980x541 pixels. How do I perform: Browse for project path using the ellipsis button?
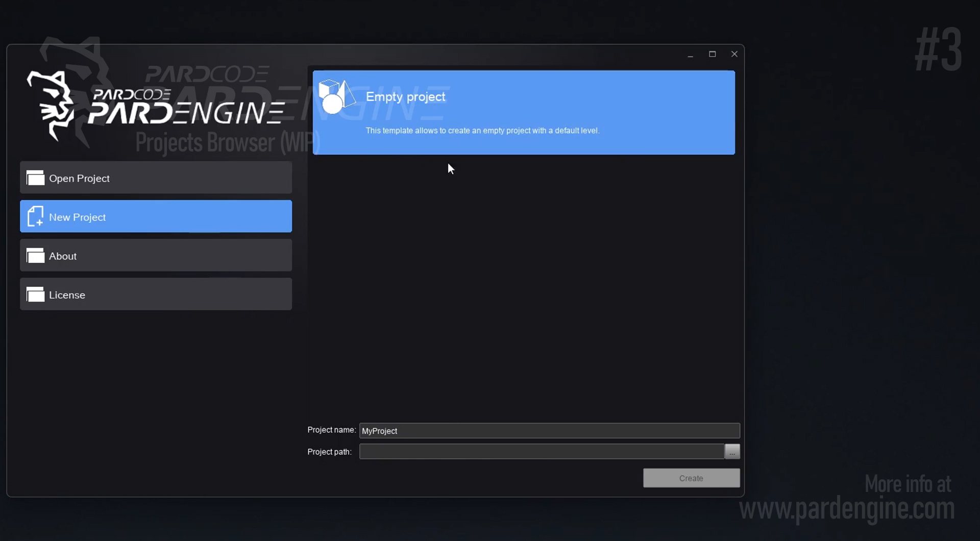732,452
